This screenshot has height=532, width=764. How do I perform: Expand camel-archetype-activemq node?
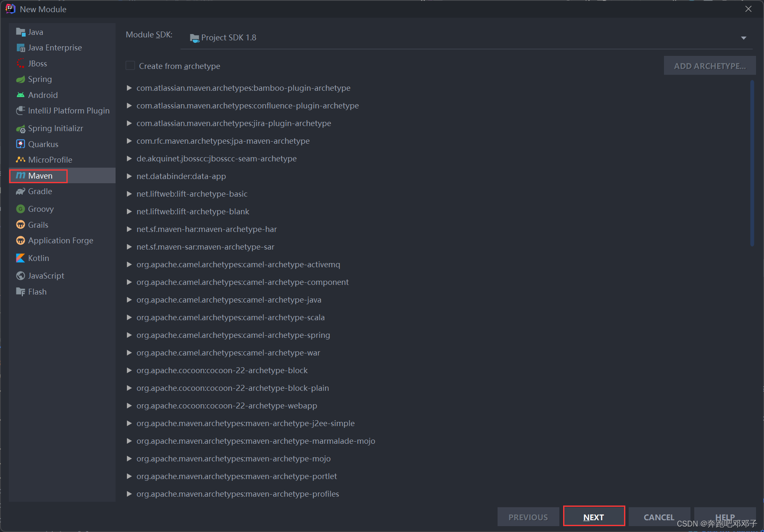point(129,264)
